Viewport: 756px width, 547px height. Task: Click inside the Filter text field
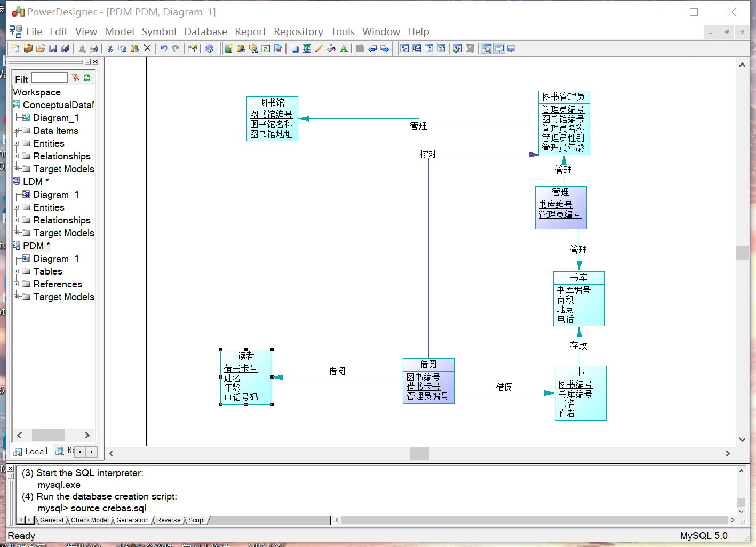50,78
